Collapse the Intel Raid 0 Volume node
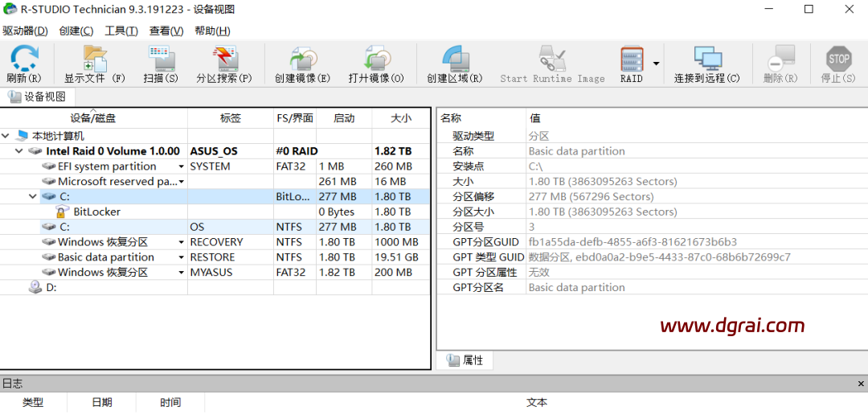Screen dimensions: 868x415 click(x=19, y=151)
